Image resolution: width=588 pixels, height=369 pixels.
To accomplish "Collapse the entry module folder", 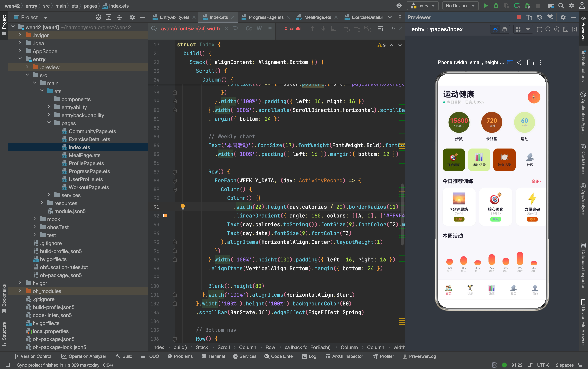I will point(20,59).
